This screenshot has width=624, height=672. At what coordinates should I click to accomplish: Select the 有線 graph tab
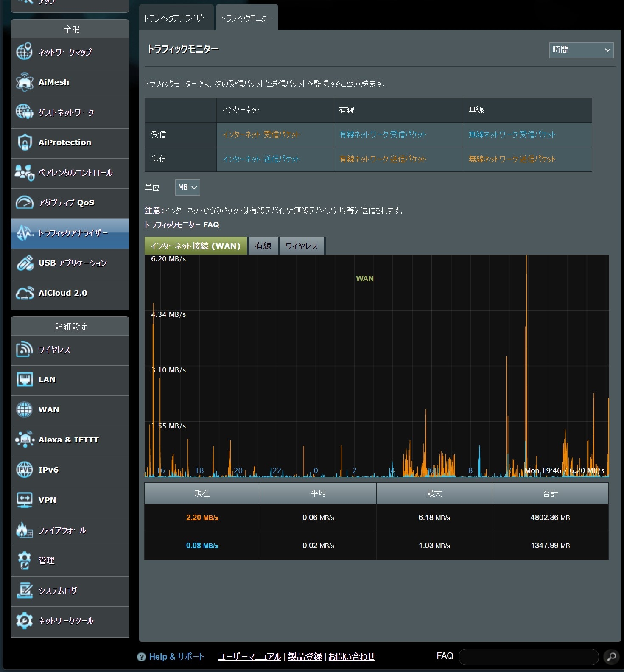coord(263,246)
